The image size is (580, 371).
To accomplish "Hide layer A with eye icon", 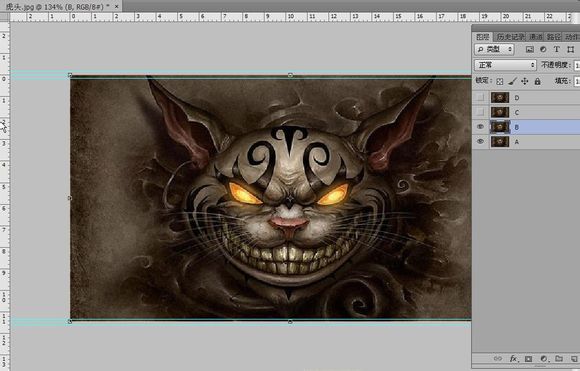I will (480, 141).
